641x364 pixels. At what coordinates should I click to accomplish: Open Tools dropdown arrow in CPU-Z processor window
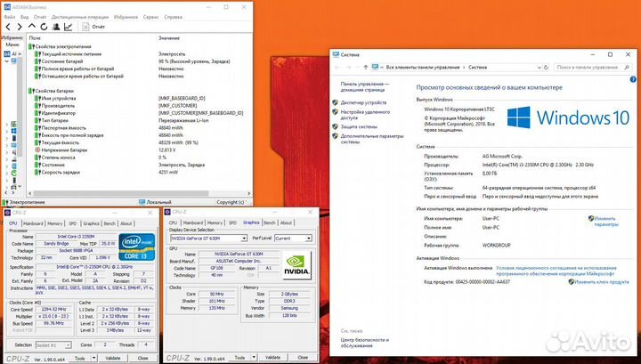tap(93, 358)
